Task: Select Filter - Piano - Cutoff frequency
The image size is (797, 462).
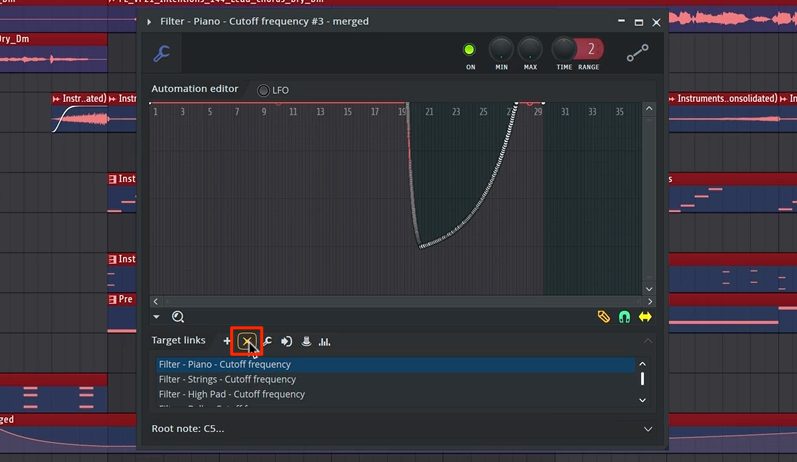Action: click(x=395, y=364)
